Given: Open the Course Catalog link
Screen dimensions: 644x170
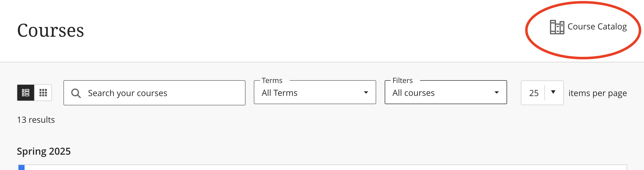Looking at the screenshot, I should [597, 27].
